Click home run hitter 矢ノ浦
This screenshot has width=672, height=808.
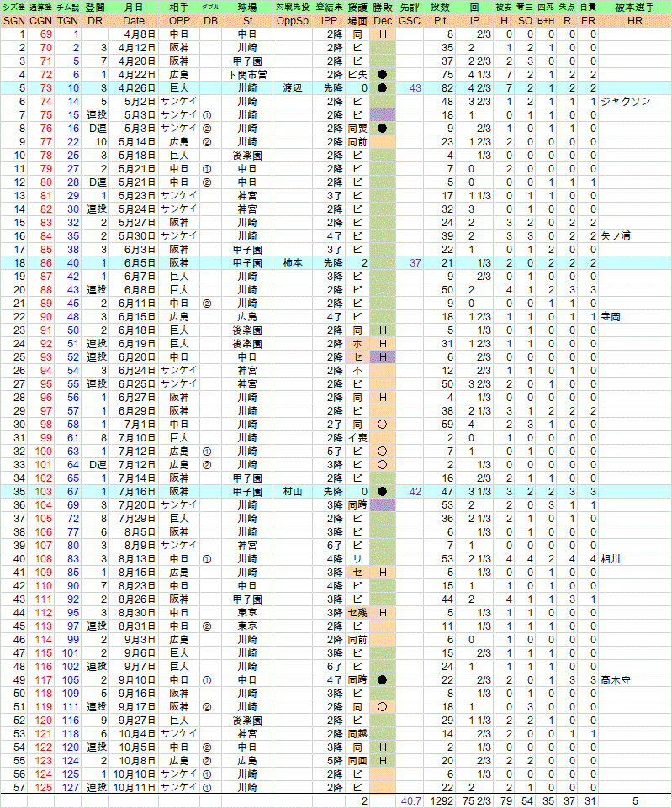616,236
